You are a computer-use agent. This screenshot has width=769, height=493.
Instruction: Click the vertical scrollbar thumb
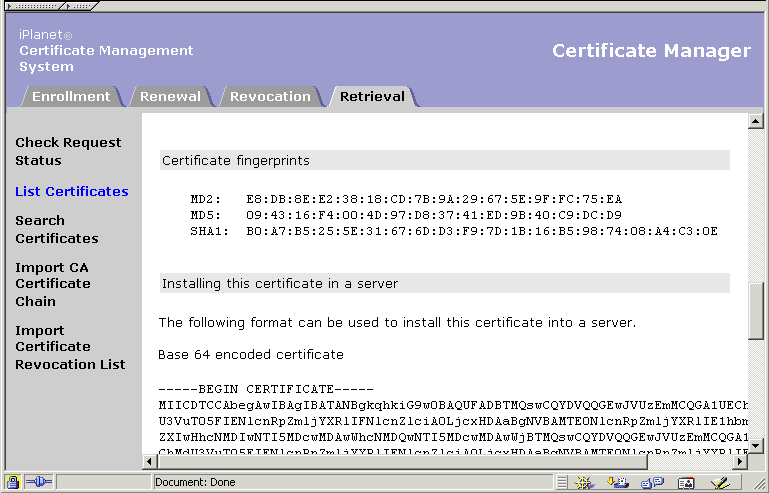tap(755, 311)
